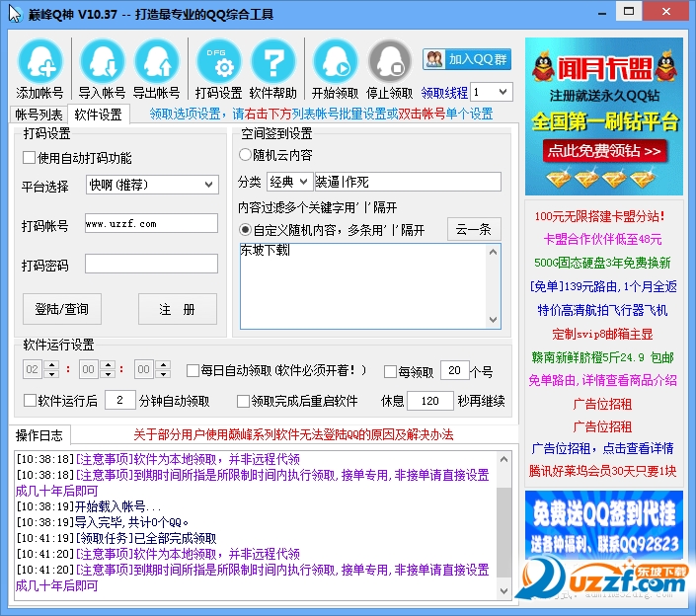This screenshot has width=696, height=616.
Task: Open 软件帮助 help icon
Action: [x=273, y=69]
